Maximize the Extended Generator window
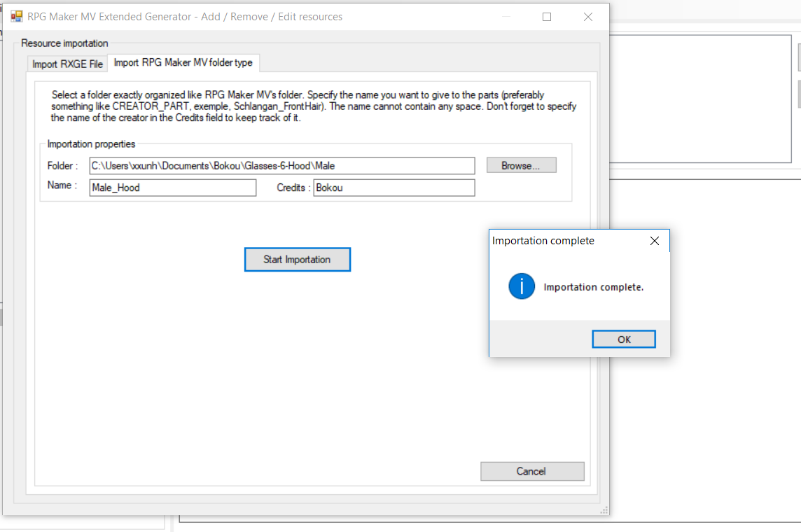The height and width of the screenshot is (532, 801). tap(547, 17)
